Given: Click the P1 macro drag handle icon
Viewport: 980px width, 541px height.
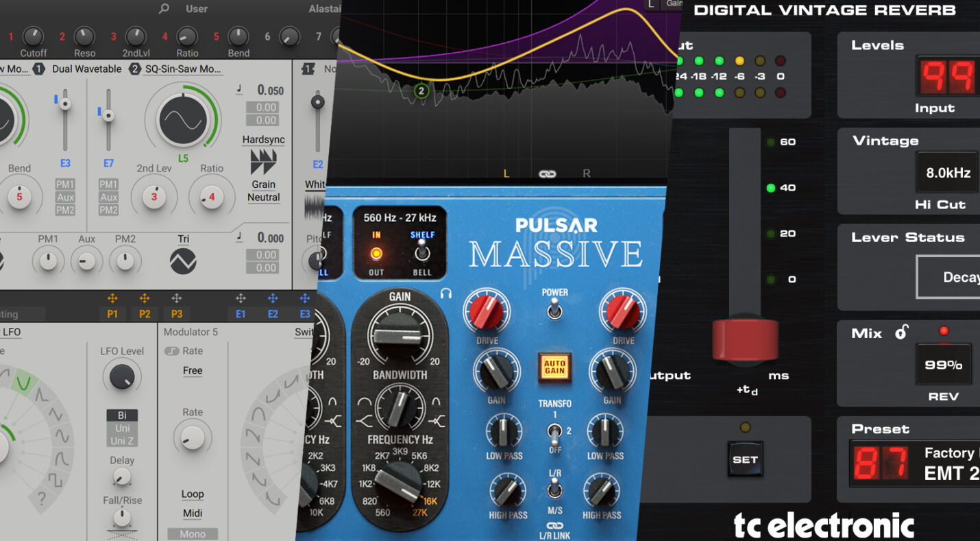Looking at the screenshot, I should pyautogui.click(x=112, y=298).
